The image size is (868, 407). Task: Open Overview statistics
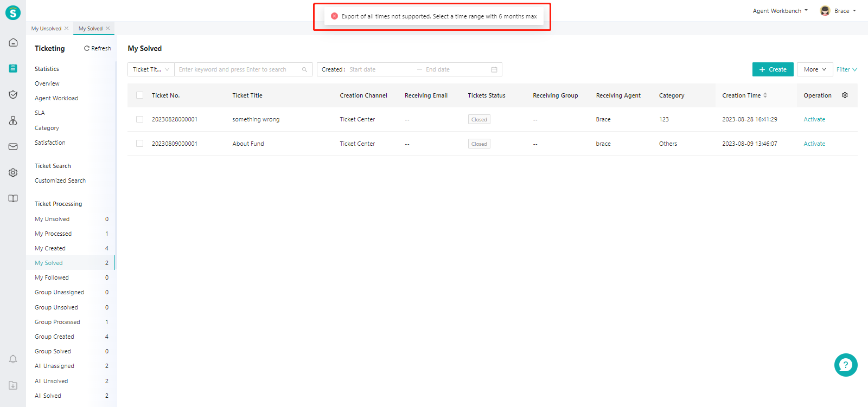point(47,83)
